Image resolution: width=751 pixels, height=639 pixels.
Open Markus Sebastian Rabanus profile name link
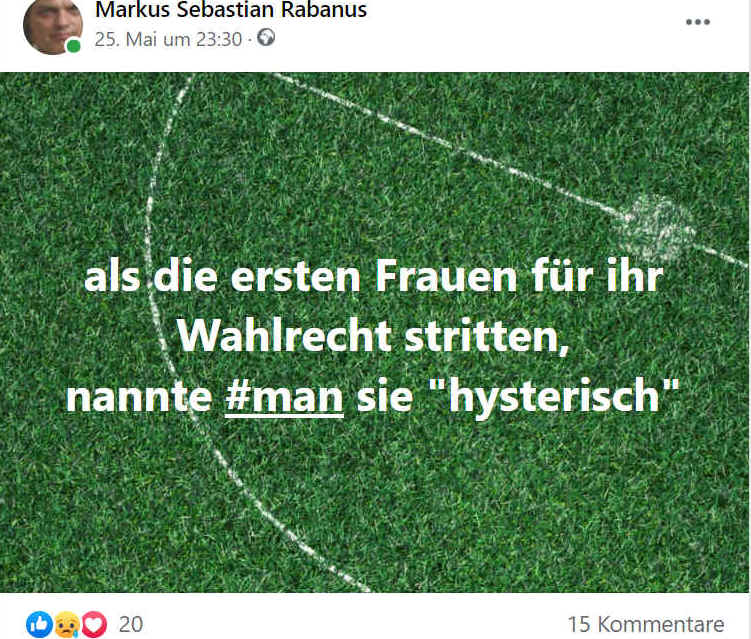point(231,10)
